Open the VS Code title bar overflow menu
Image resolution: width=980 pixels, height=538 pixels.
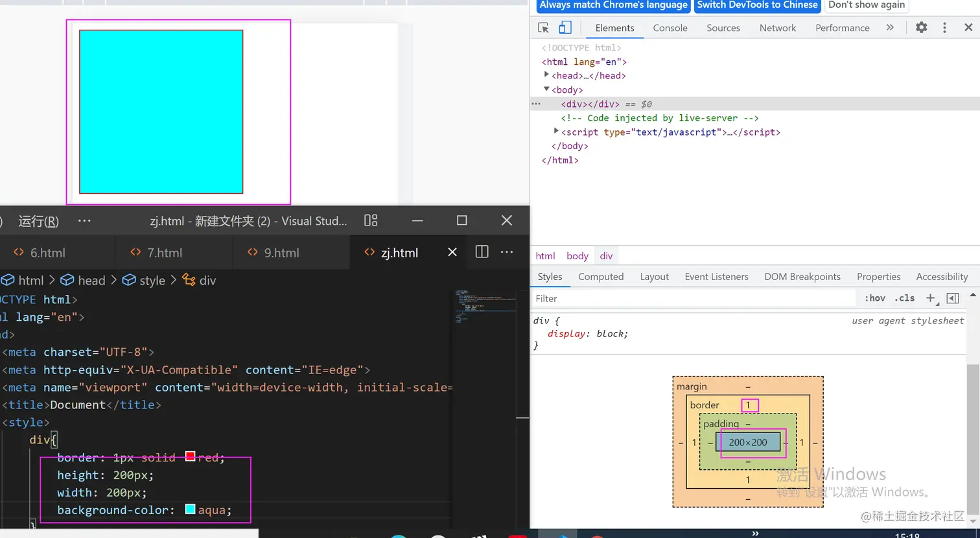pyautogui.click(x=84, y=221)
